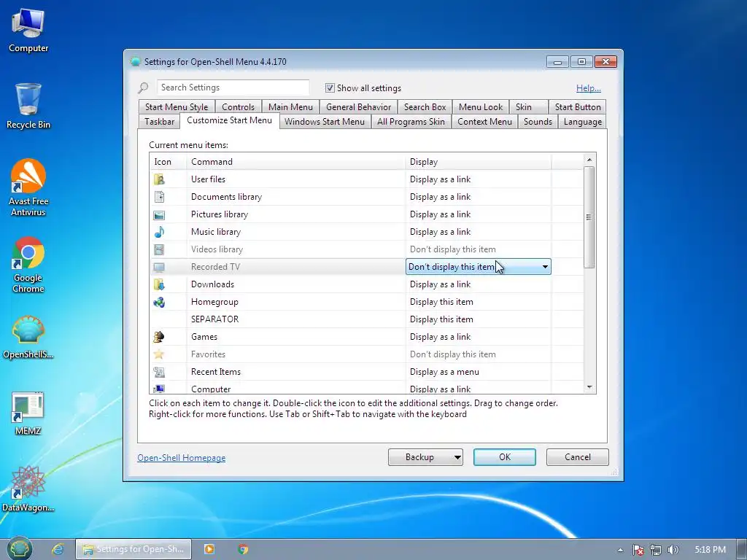Open Avast Free Antivirus desktop shortcut
The image size is (747, 560).
click(x=28, y=187)
